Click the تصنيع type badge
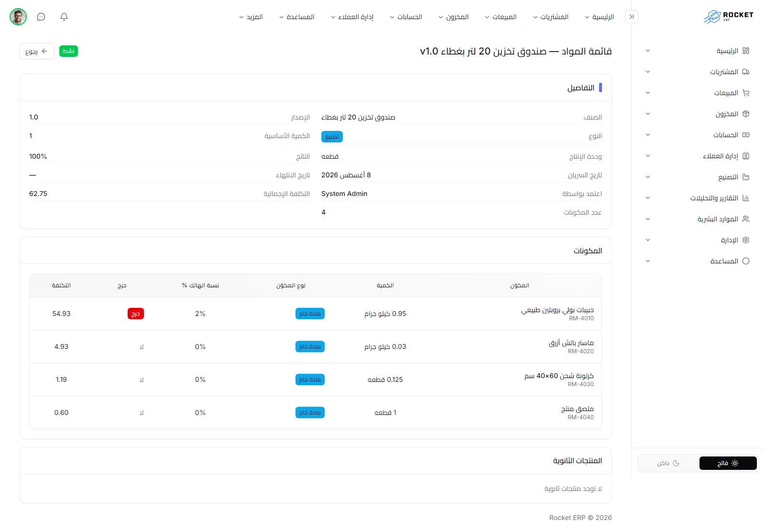The image size is (765, 532). click(332, 137)
